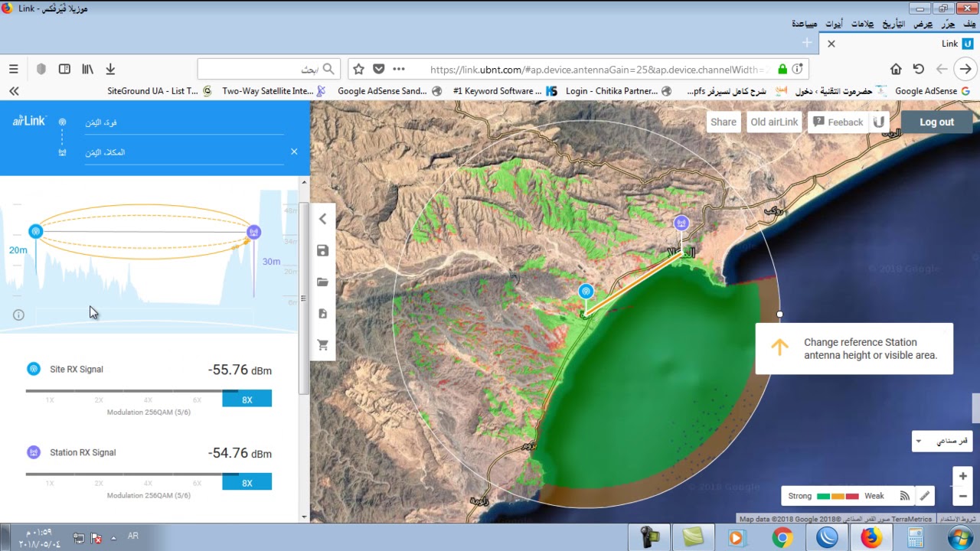The height and width of the screenshot is (551, 980).
Task: Click the airLink logo
Action: coord(29,121)
